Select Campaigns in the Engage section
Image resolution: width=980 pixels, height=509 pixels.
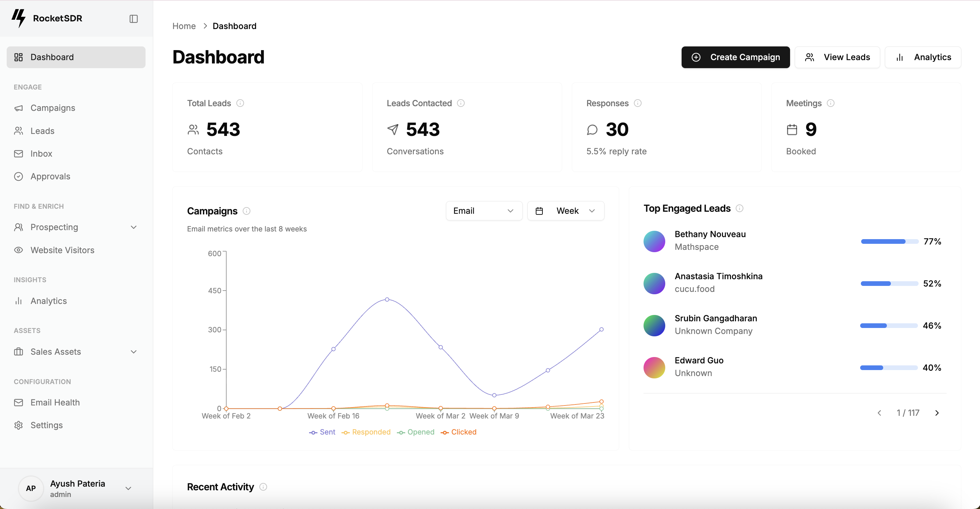[52, 108]
